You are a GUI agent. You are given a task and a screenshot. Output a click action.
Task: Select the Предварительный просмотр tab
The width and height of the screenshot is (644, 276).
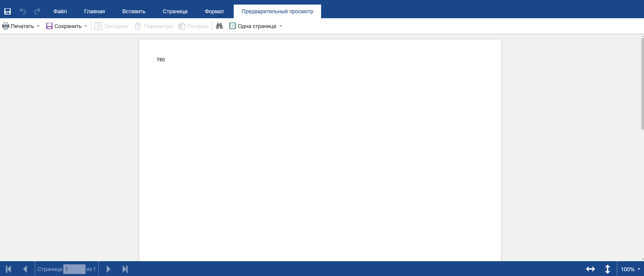[277, 11]
